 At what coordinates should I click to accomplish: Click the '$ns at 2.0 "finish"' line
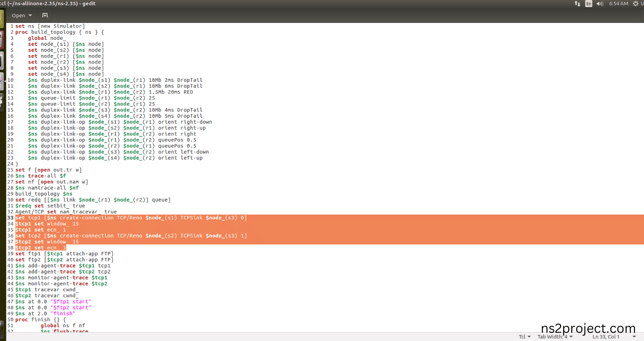tap(45, 313)
